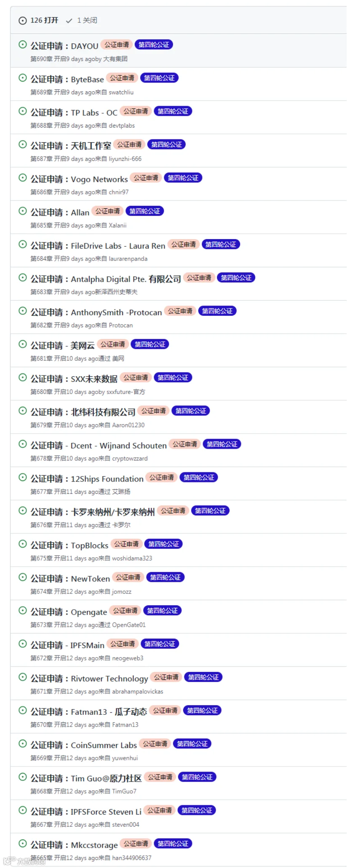This screenshot has height=868, width=347.
Task: Open issue 公证申请:ByteBase
Action: (67, 79)
